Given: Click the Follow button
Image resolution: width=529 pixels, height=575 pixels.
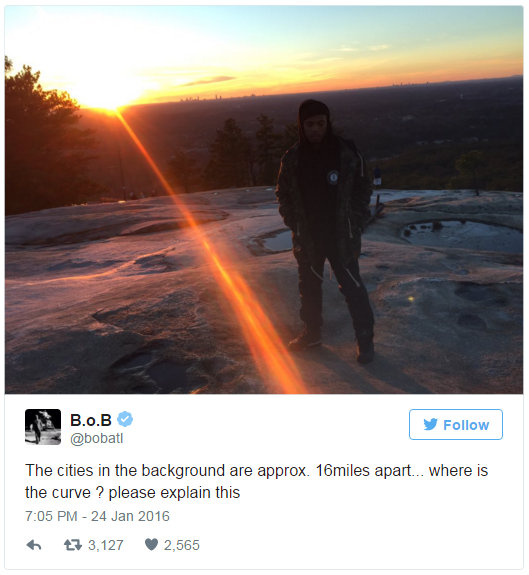Looking at the screenshot, I should click(456, 424).
